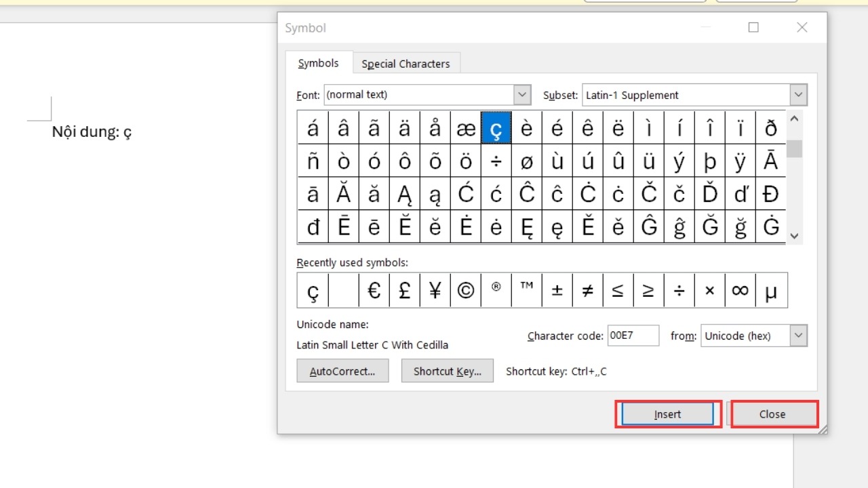This screenshot has height=488, width=868.
Task: Select the å character in the grid
Action: coord(435,127)
